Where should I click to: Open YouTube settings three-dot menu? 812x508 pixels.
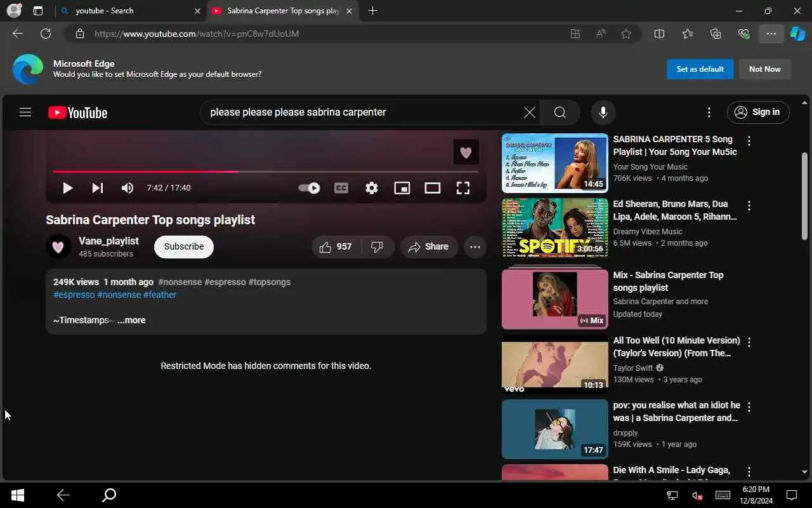click(x=709, y=112)
